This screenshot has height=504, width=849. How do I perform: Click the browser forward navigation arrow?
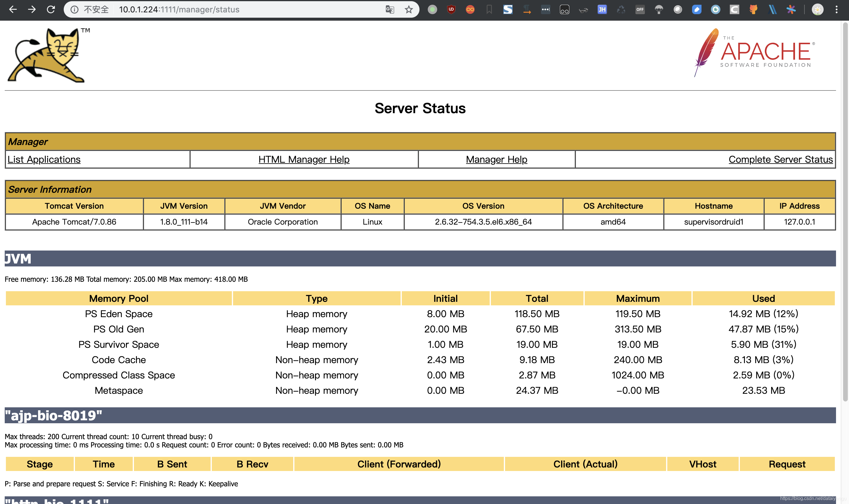coord(32,9)
